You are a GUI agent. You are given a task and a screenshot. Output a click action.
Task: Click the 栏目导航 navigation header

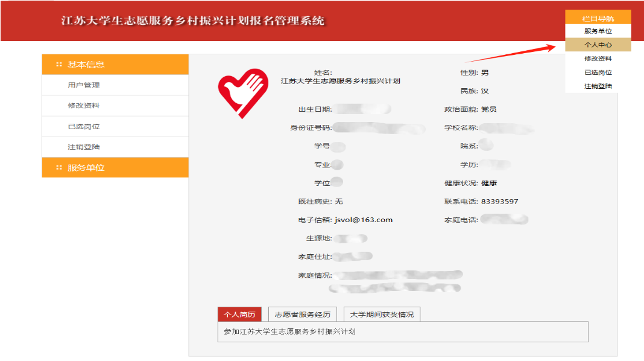(598, 19)
